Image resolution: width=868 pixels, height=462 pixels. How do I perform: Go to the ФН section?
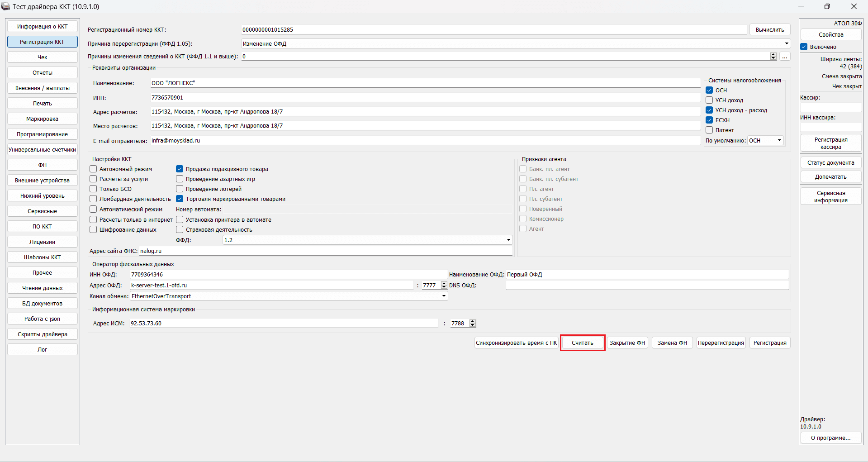tap(43, 165)
